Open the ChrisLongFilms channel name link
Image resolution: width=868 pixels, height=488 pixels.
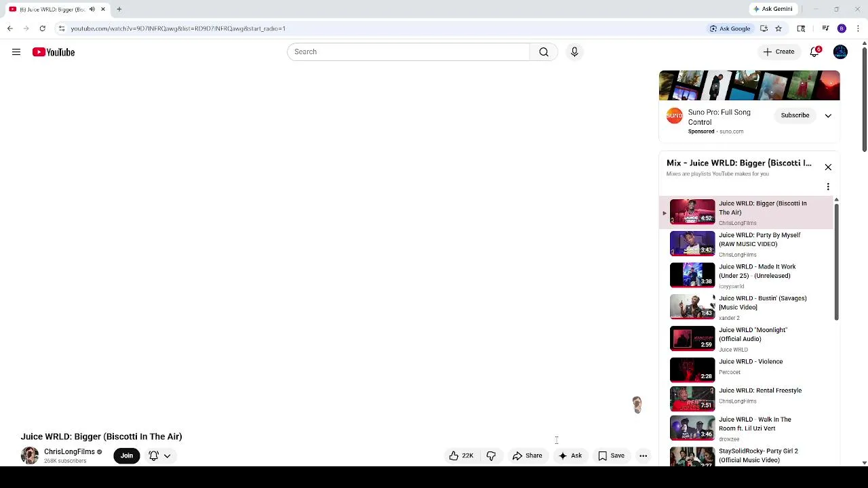69,452
